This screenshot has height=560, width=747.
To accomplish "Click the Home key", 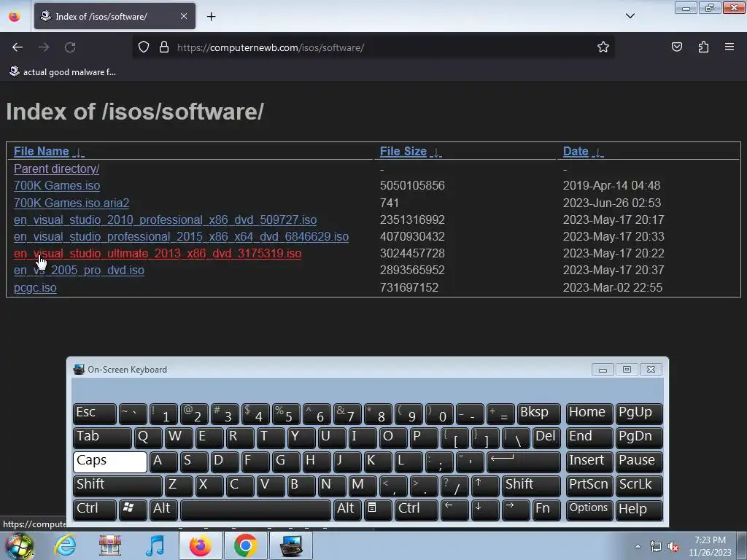I will 589,414.
